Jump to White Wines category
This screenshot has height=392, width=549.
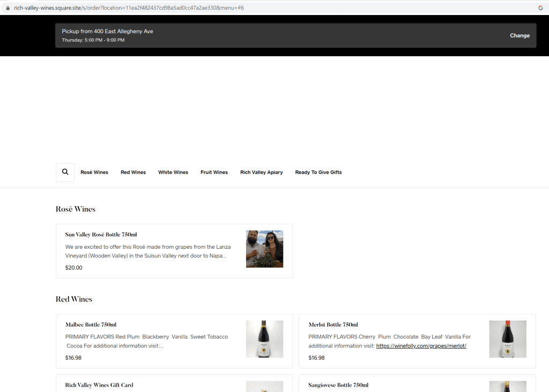tap(173, 172)
